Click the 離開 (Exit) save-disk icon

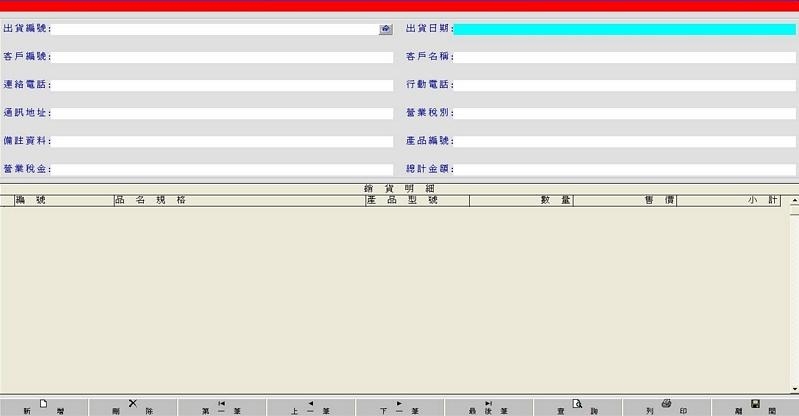[755, 406]
